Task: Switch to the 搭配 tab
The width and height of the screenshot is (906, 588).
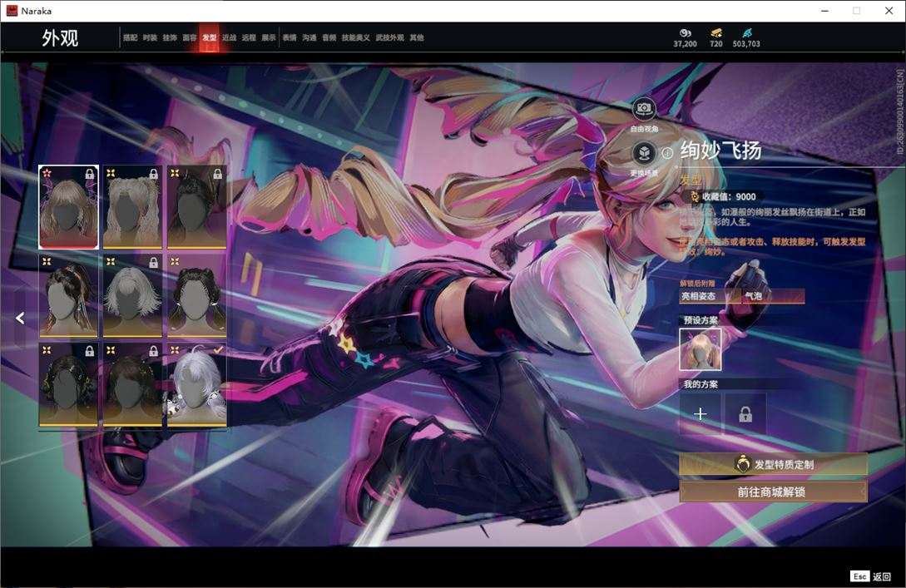Action: point(130,37)
